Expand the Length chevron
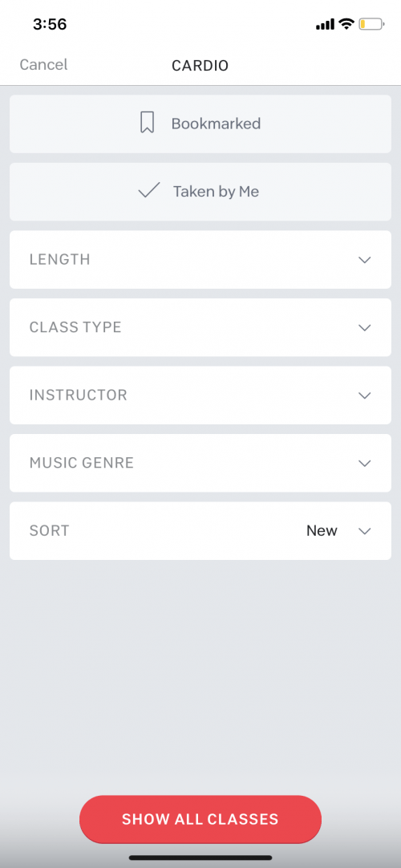The image size is (401, 868). (x=364, y=260)
